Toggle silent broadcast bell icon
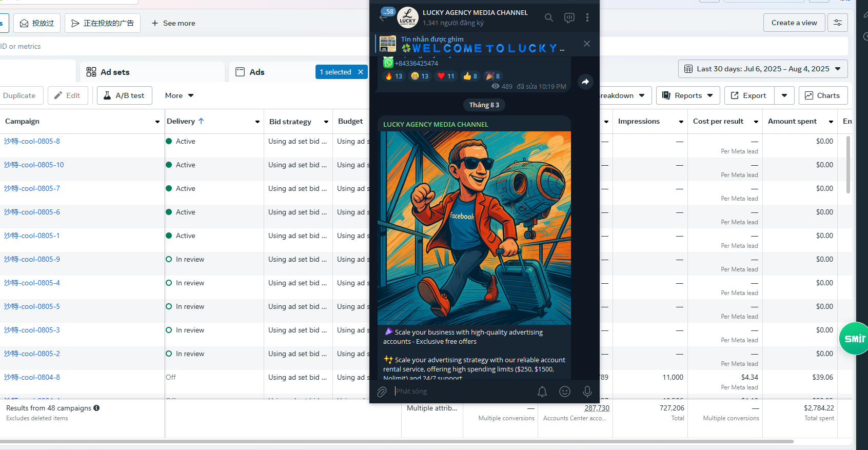This screenshot has width=868, height=450. click(542, 392)
